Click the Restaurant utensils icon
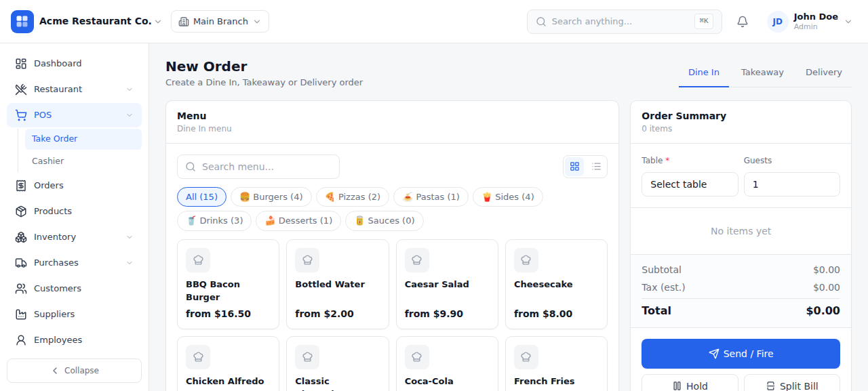 coord(21,89)
